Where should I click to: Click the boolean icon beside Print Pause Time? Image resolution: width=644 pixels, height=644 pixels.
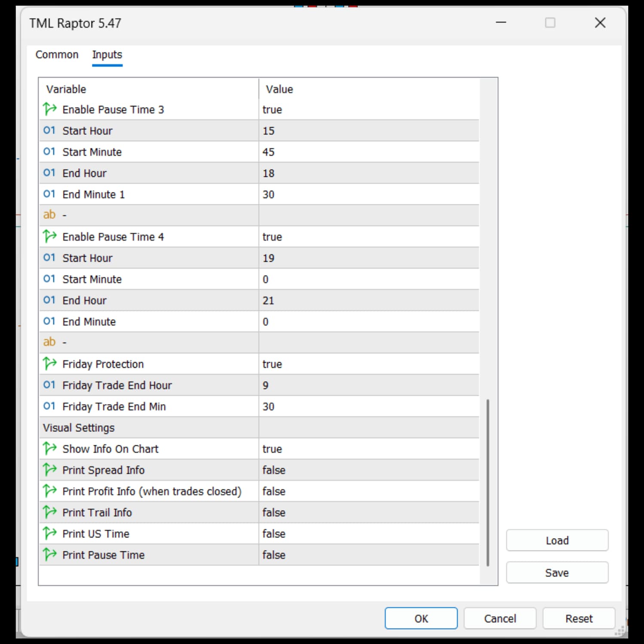(x=50, y=555)
